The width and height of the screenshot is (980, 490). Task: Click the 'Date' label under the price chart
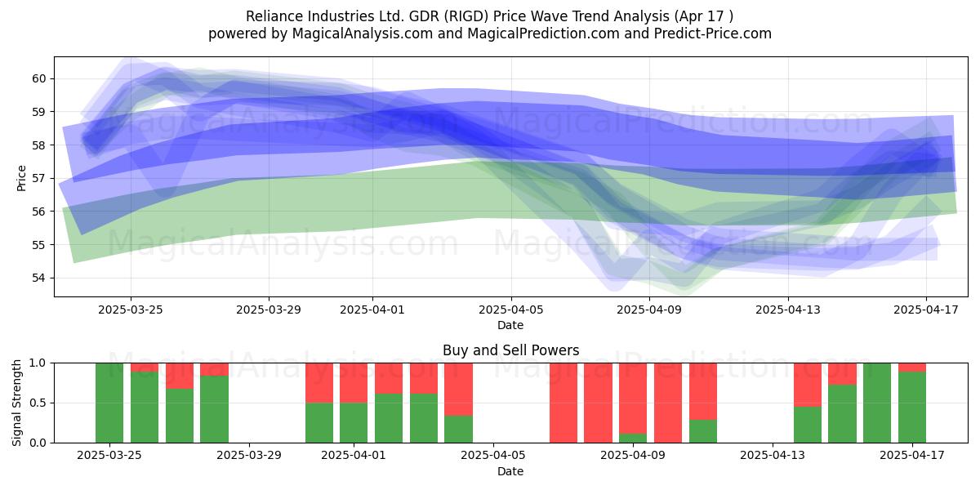pos(510,325)
